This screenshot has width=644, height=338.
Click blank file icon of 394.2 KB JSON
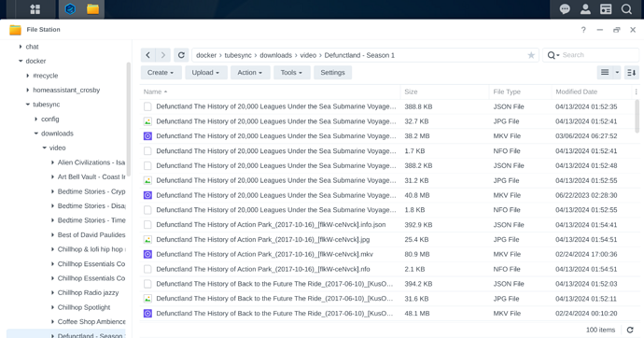click(147, 284)
